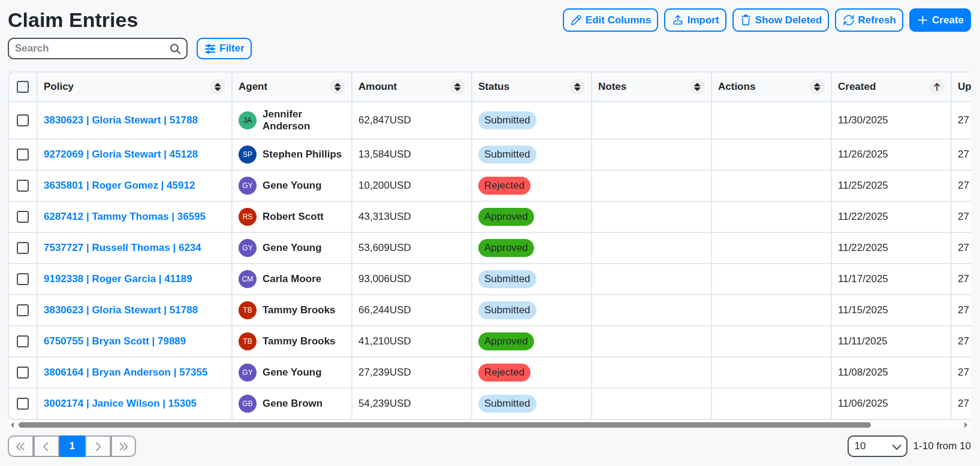This screenshot has width=980, height=466.
Task: Select page 1 in pagination
Action: click(72, 446)
